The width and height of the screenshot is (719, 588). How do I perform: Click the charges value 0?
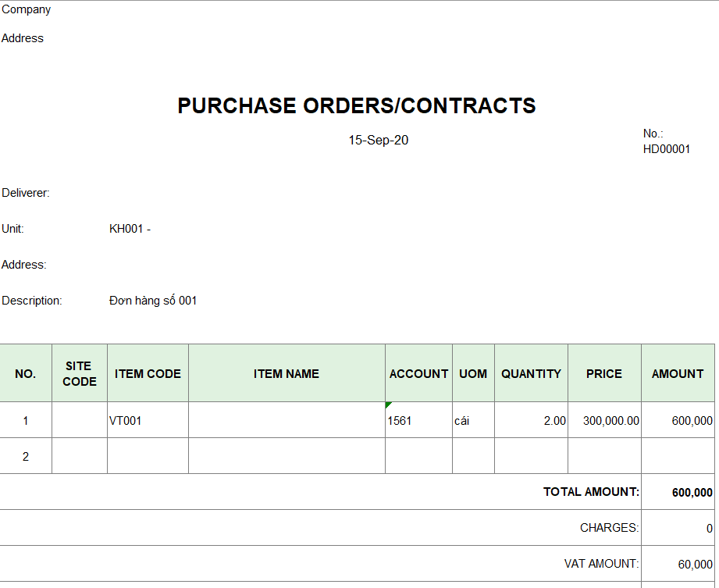pos(709,529)
